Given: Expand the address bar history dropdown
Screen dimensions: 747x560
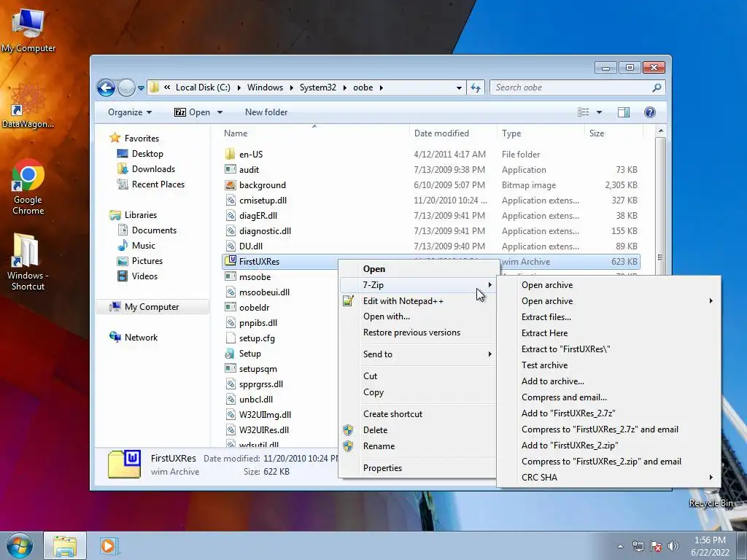Looking at the screenshot, I should 459,87.
